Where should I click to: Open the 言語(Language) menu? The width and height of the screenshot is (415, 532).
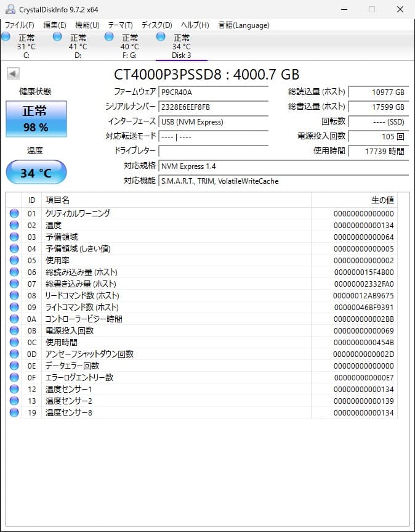(244, 25)
